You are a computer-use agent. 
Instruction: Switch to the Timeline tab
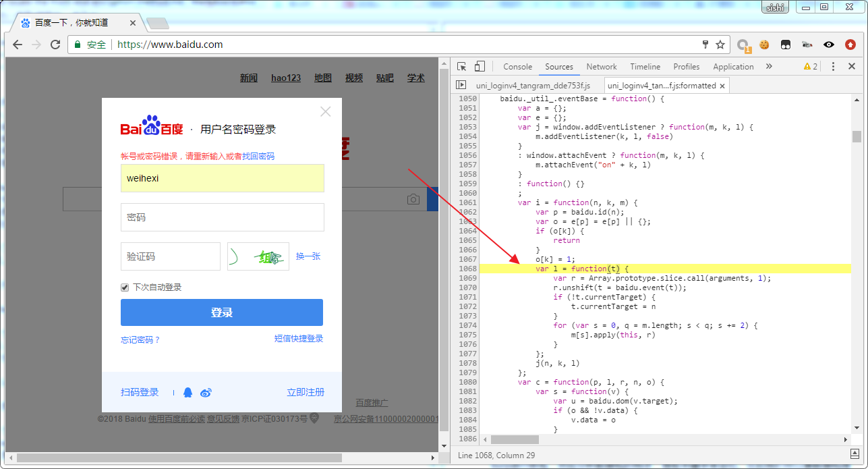[x=645, y=67]
